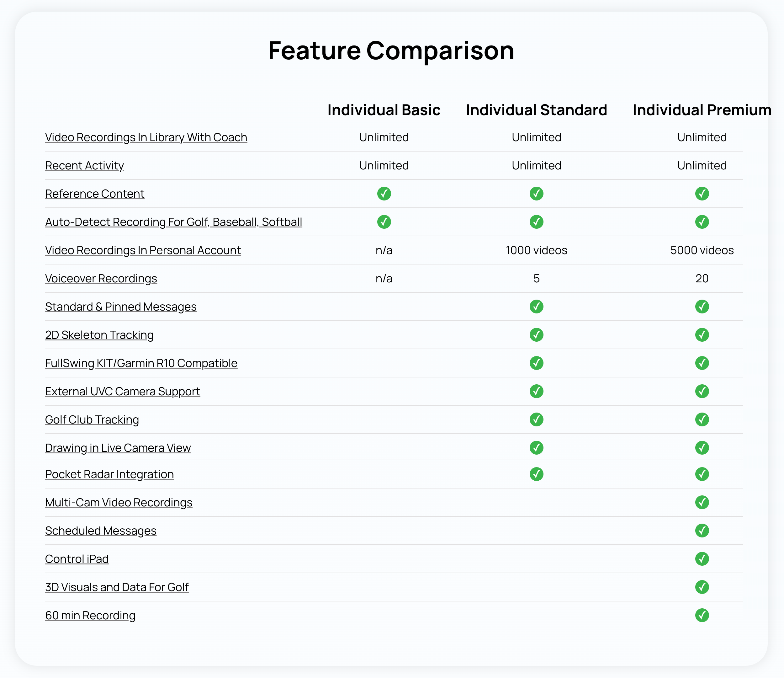
Task: Open Video Recordings In Personal Account link
Action: point(143,250)
